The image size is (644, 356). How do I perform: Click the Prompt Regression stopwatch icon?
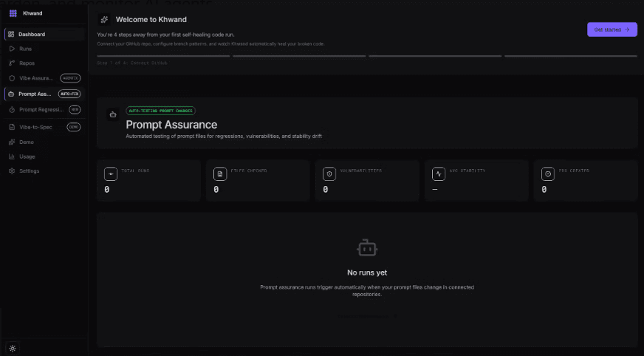[12, 109]
